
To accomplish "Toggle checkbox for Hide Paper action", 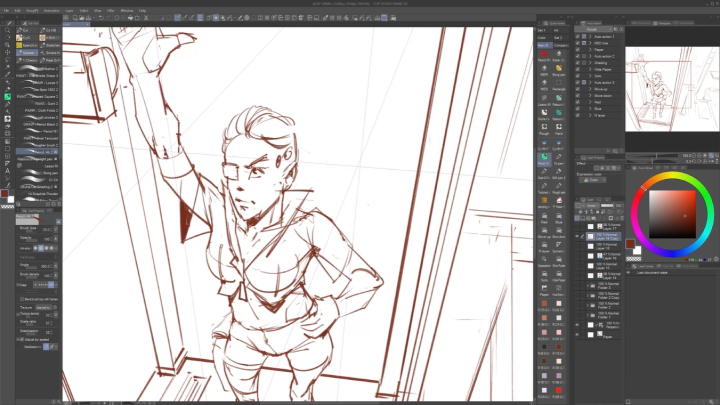I will coord(578,69).
